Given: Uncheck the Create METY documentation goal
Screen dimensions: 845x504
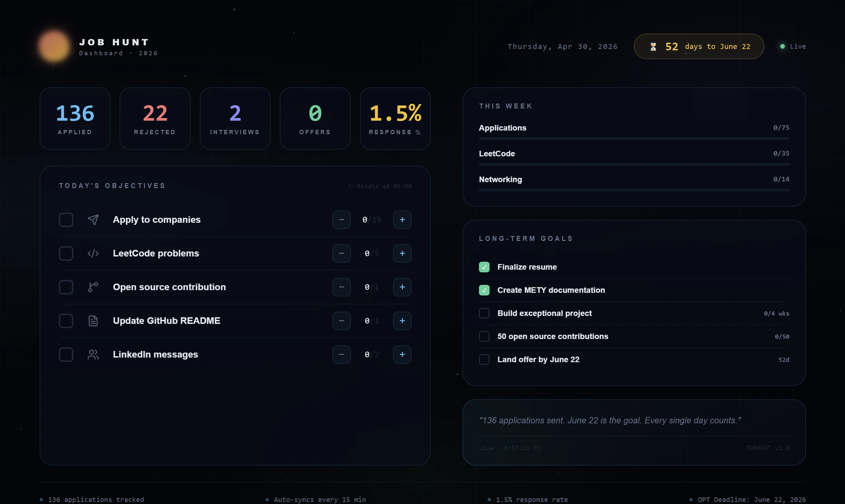Looking at the screenshot, I should coord(484,290).
